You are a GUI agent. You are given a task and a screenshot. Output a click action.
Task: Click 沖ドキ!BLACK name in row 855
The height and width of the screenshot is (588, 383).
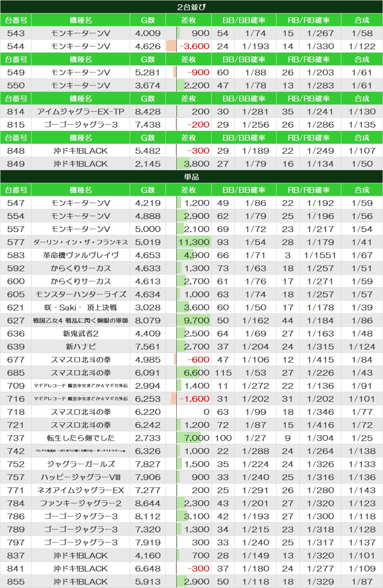(80, 582)
